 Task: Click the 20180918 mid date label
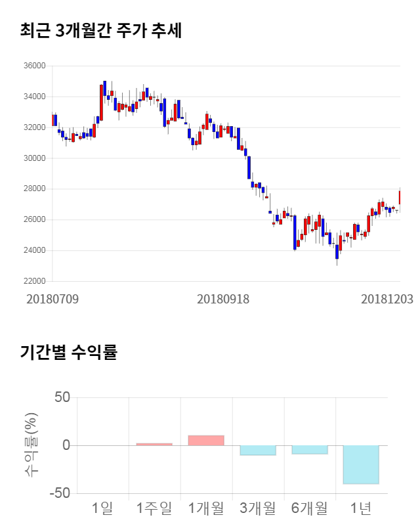click(x=223, y=299)
